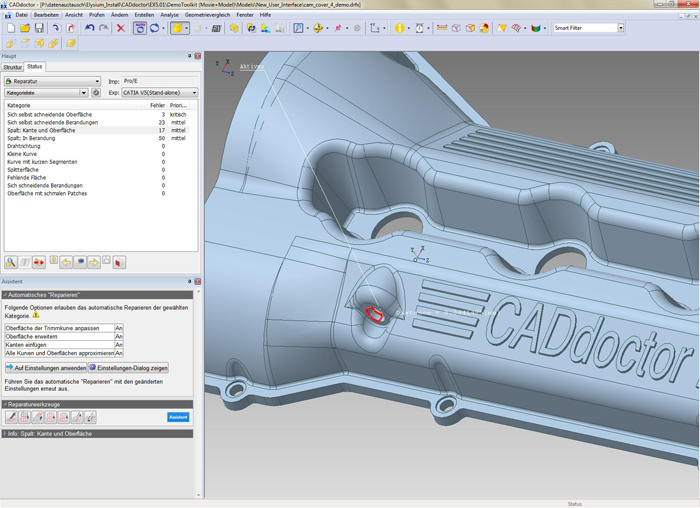Screen dimensions: 700x508
Task: Switch to the Struktur tab
Action: coord(13,66)
